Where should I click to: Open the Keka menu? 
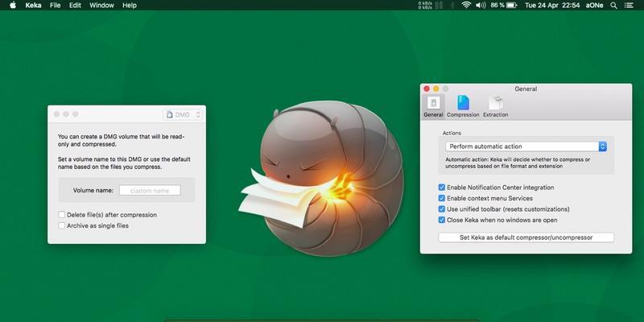point(33,6)
